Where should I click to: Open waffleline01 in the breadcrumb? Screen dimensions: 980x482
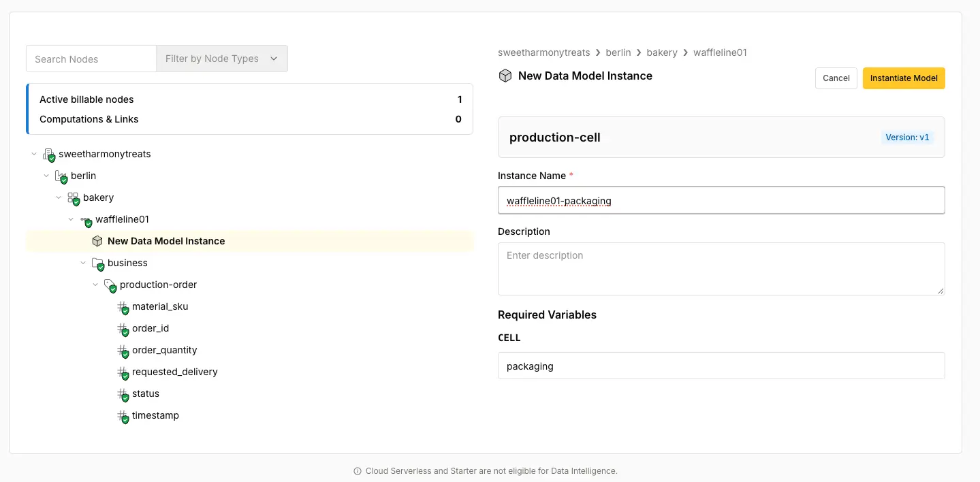pos(720,52)
